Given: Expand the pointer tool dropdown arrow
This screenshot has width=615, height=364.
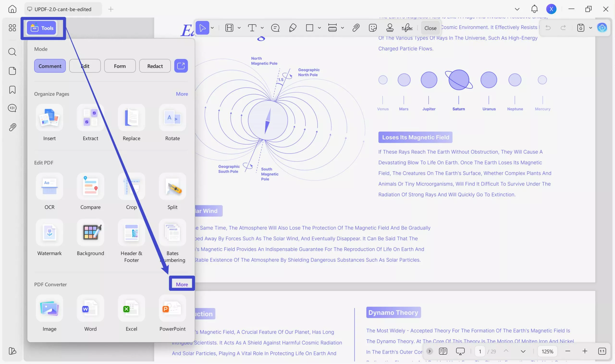Looking at the screenshot, I should (212, 28).
